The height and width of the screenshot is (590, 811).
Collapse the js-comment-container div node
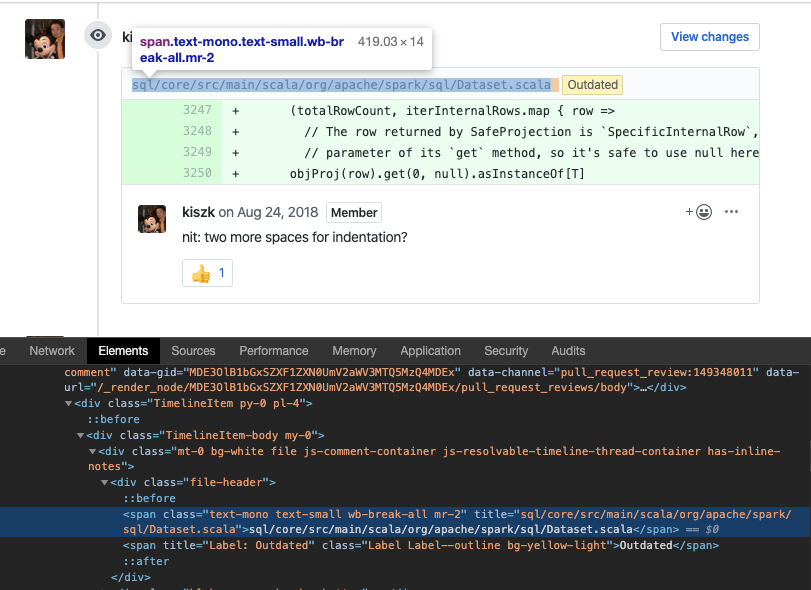click(92, 451)
